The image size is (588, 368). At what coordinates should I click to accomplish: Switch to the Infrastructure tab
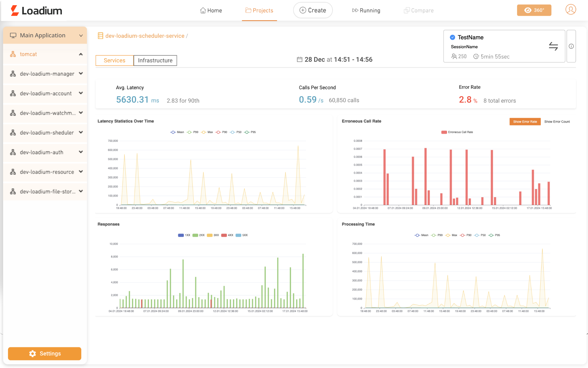pyautogui.click(x=155, y=61)
